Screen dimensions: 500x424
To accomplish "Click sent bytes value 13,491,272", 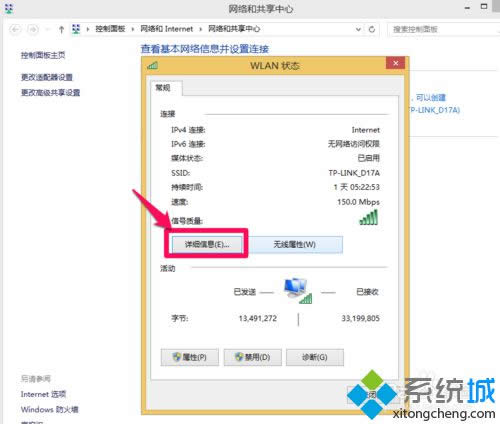I will (258, 318).
